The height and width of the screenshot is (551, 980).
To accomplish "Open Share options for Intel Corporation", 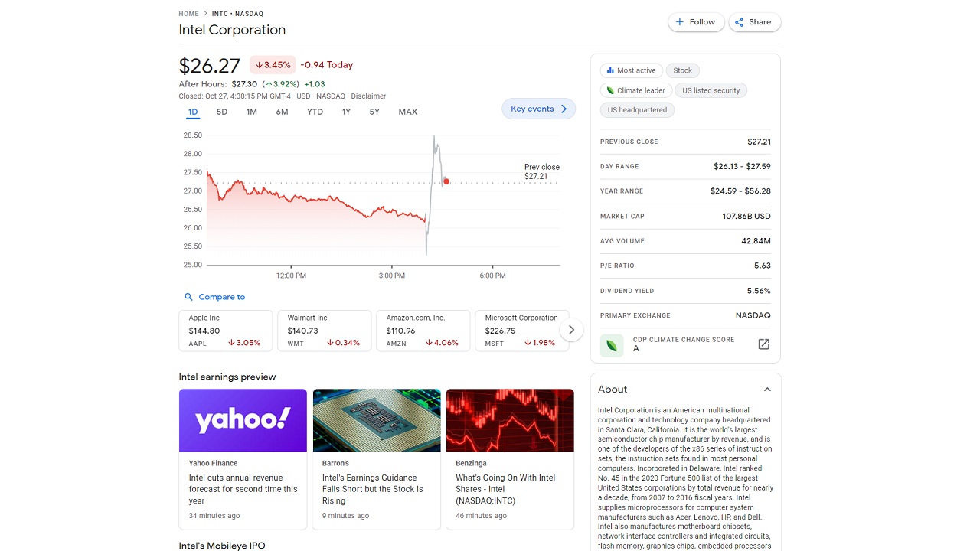I will [754, 22].
